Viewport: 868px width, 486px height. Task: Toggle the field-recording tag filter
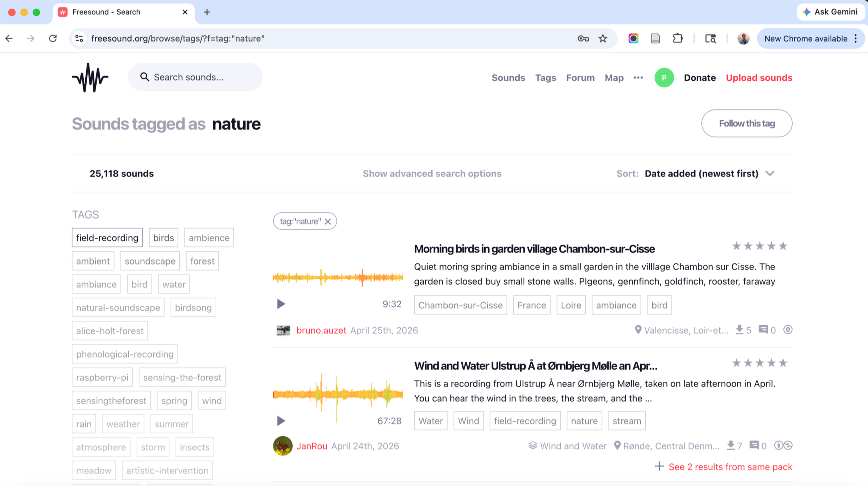(107, 238)
